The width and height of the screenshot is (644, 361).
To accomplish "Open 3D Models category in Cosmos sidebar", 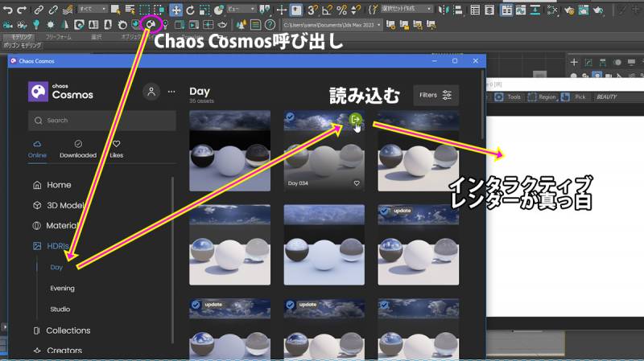I will tap(58, 205).
